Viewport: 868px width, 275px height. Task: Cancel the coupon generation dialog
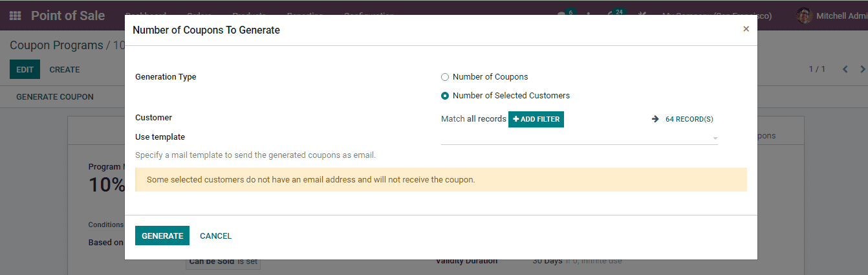215,236
